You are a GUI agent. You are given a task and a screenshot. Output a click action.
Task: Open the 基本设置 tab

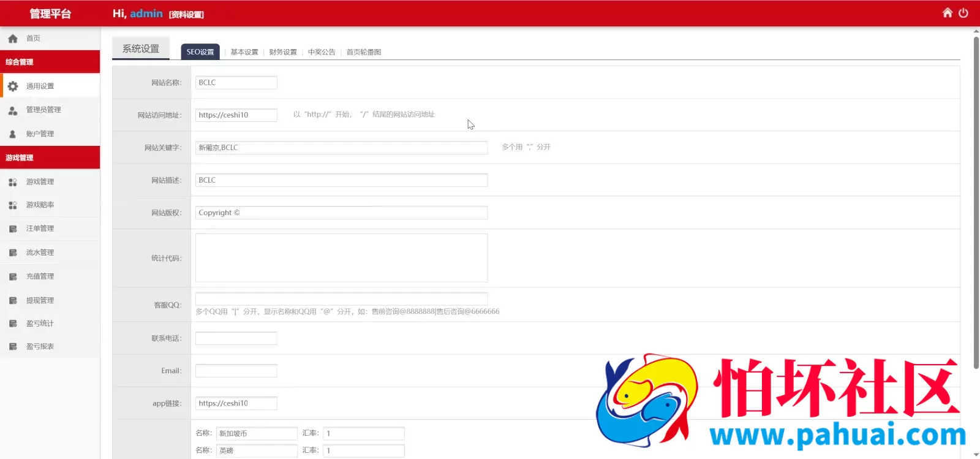coord(244,52)
